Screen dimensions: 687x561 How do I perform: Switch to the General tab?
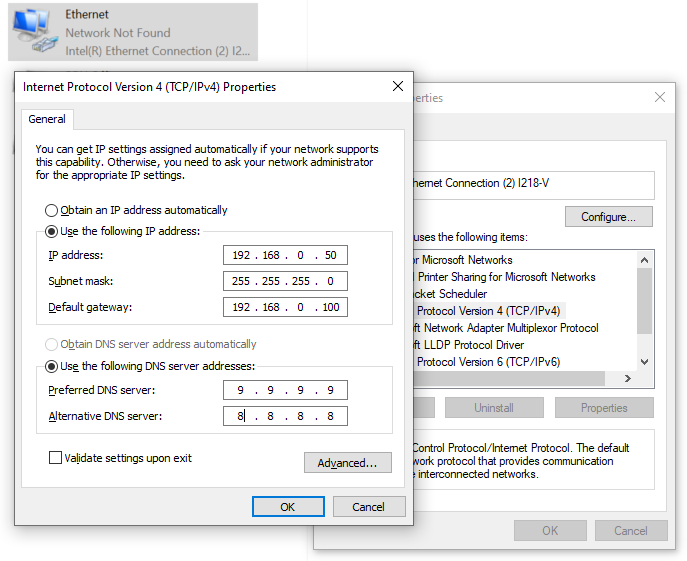pos(47,119)
